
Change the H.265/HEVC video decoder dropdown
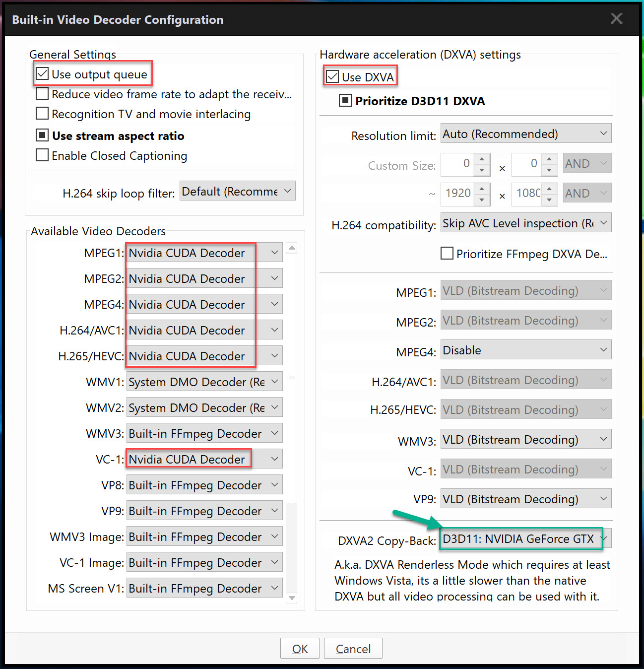[x=204, y=356]
